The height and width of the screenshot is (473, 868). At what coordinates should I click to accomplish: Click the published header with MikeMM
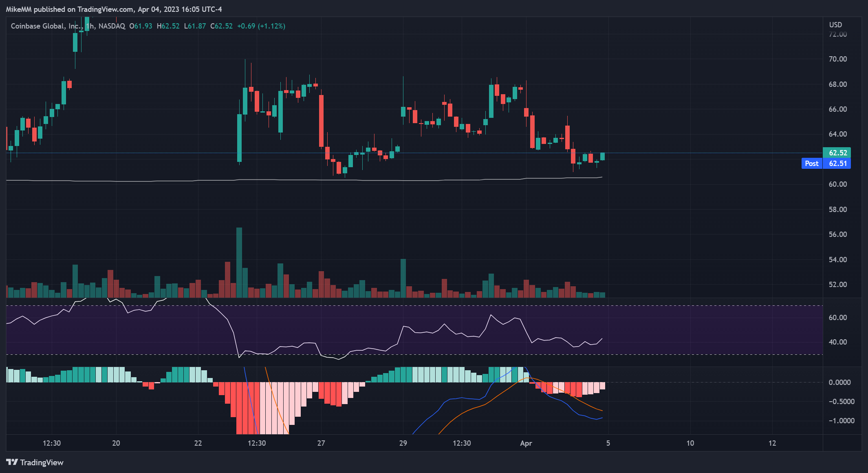click(114, 9)
